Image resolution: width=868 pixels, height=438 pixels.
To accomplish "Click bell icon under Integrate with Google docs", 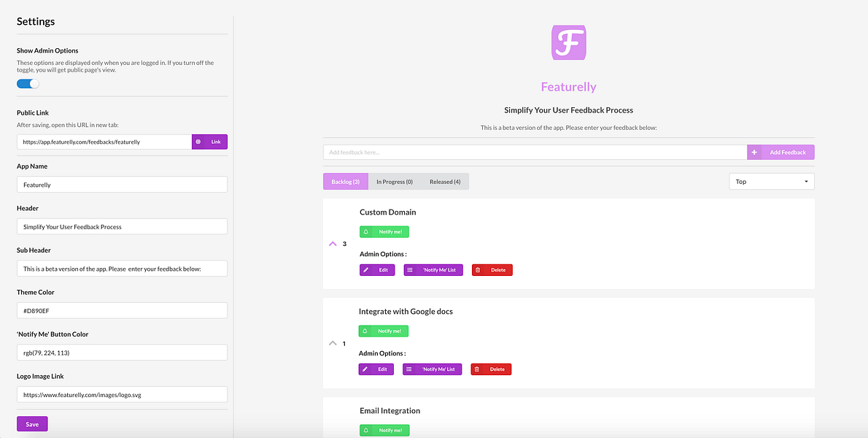I will (365, 331).
